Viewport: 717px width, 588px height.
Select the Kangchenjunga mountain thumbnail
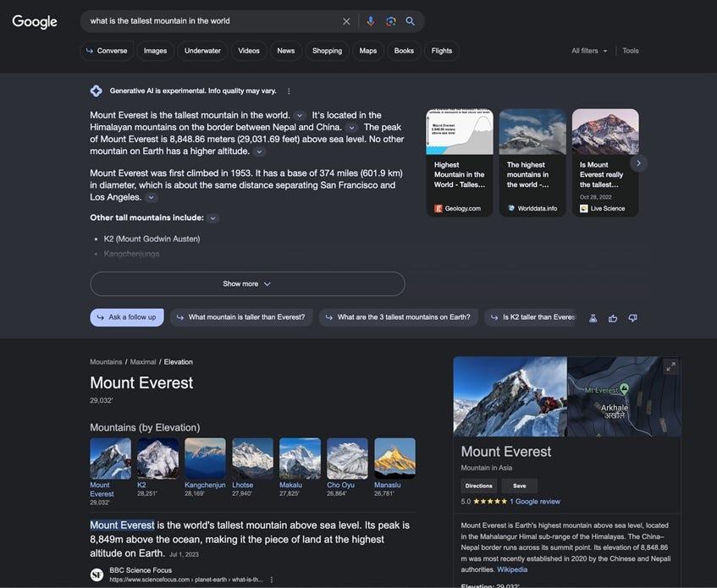click(x=205, y=459)
